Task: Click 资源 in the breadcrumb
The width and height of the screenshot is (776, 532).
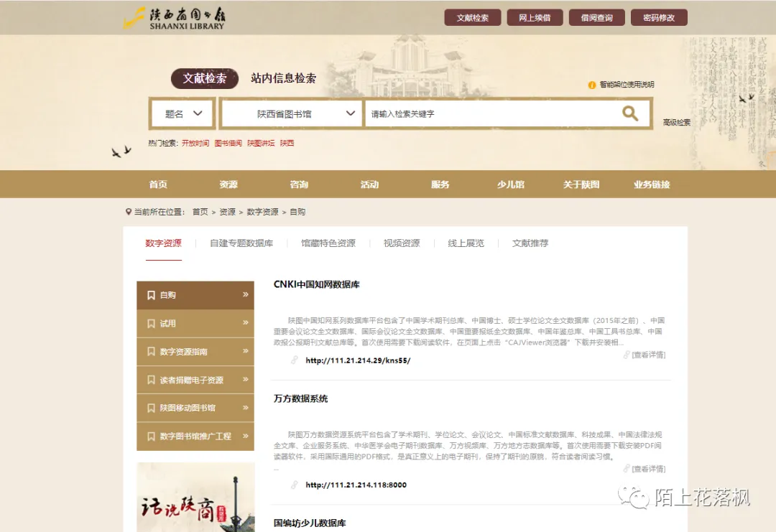Action: (227, 212)
